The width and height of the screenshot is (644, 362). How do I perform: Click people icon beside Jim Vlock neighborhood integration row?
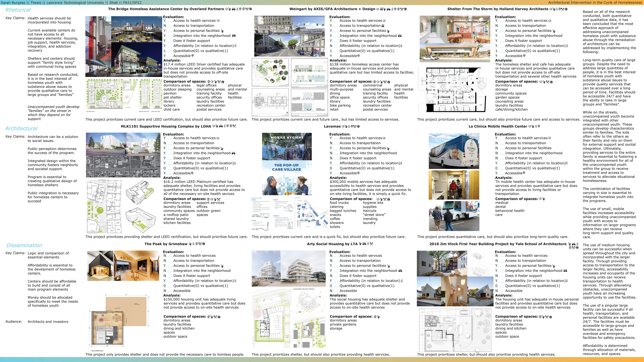point(565,271)
